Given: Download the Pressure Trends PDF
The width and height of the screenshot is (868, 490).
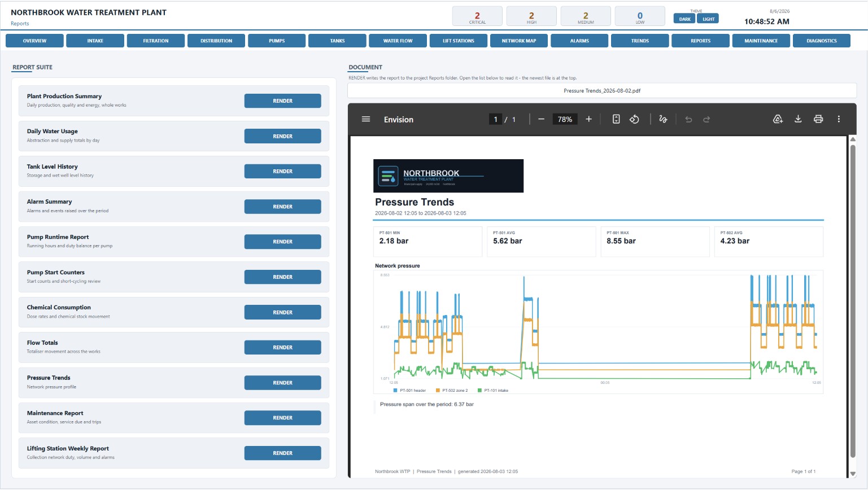Looking at the screenshot, I should point(798,119).
